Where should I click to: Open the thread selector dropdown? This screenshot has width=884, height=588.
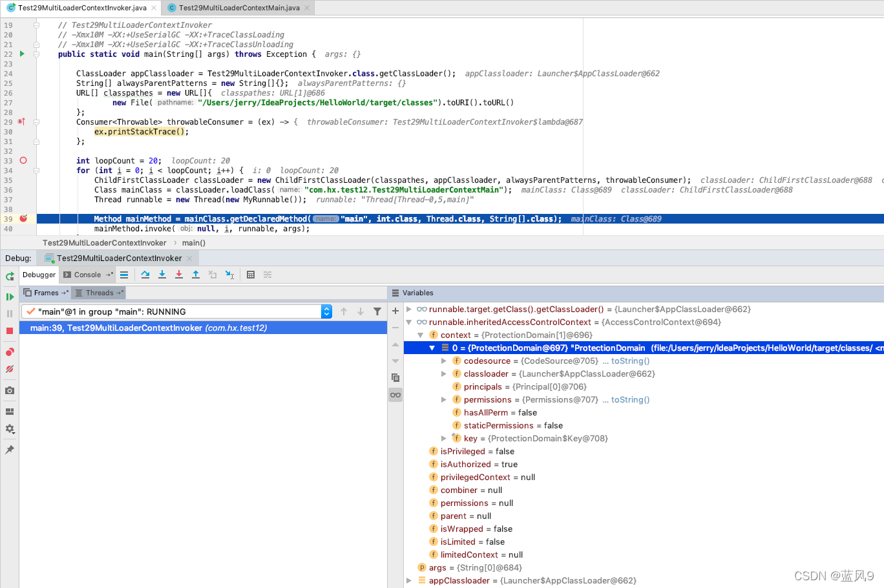(x=327, y=311)
